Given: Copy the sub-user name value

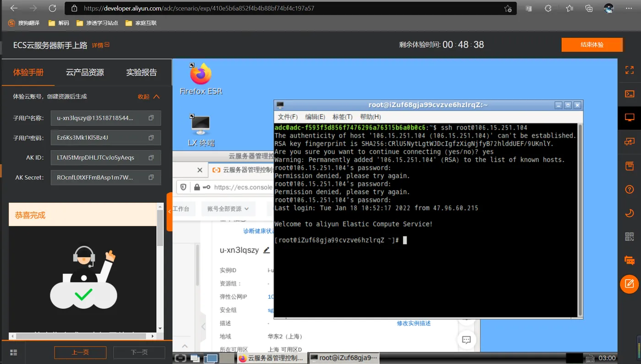Looking at the screenshot, I should [151, 118].
